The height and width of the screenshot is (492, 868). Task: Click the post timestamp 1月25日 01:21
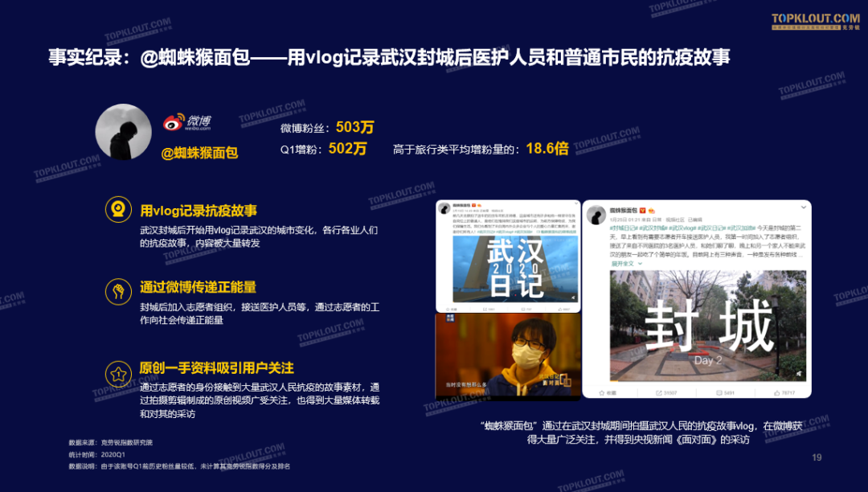(624, 219)
